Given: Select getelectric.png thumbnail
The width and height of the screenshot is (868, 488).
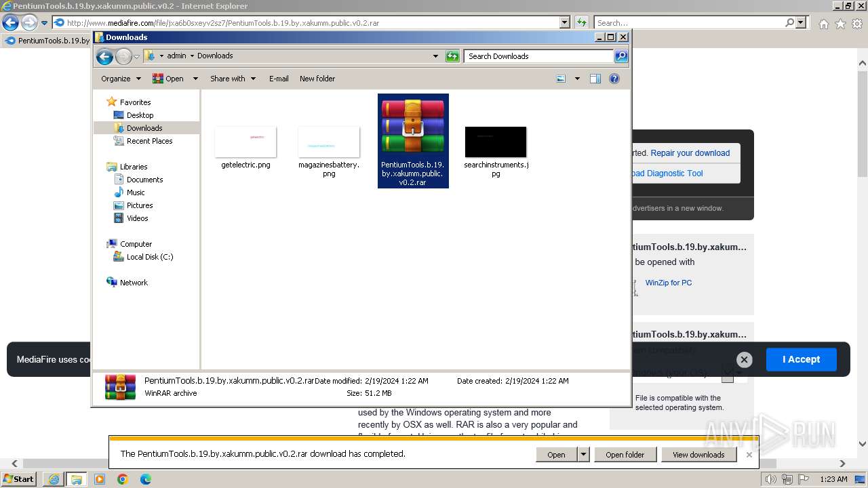Looking at the screenshot, I should tap(245, 147).
